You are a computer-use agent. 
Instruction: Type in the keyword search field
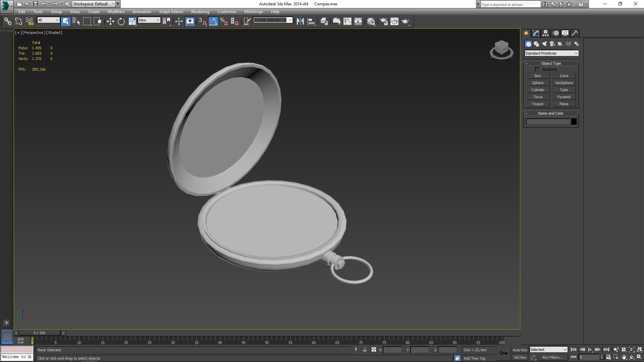click(510, 4)
